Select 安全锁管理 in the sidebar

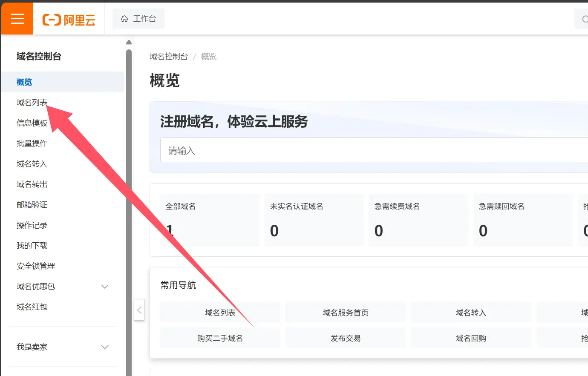tap(36, 266)
